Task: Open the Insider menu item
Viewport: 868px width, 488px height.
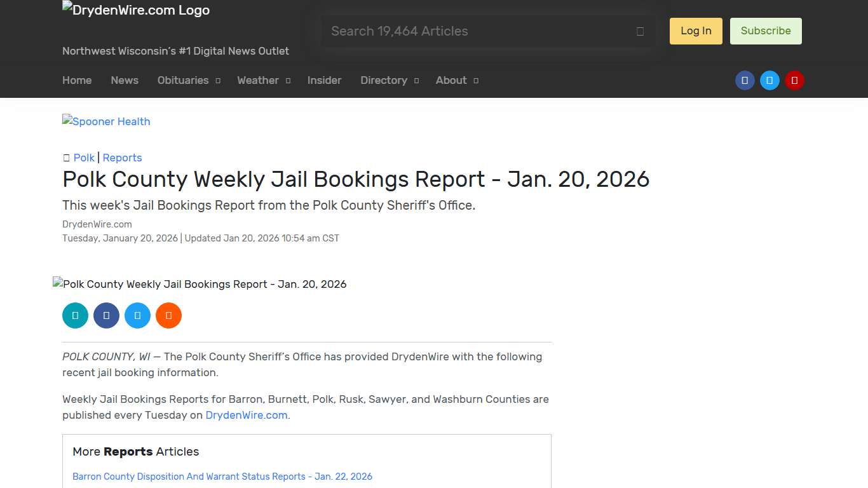Action: coord(324,80)
